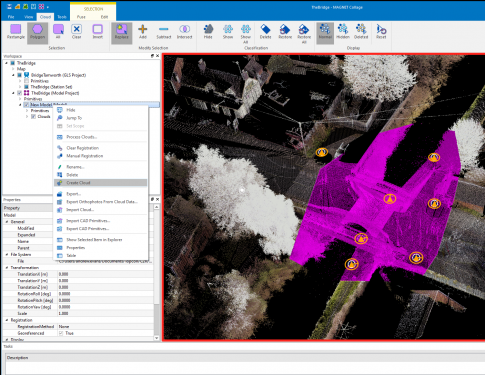The width and height of the screenshot is (485, 375).
Task: Click the Hide classification icon
Action: (x=208, y=32)
